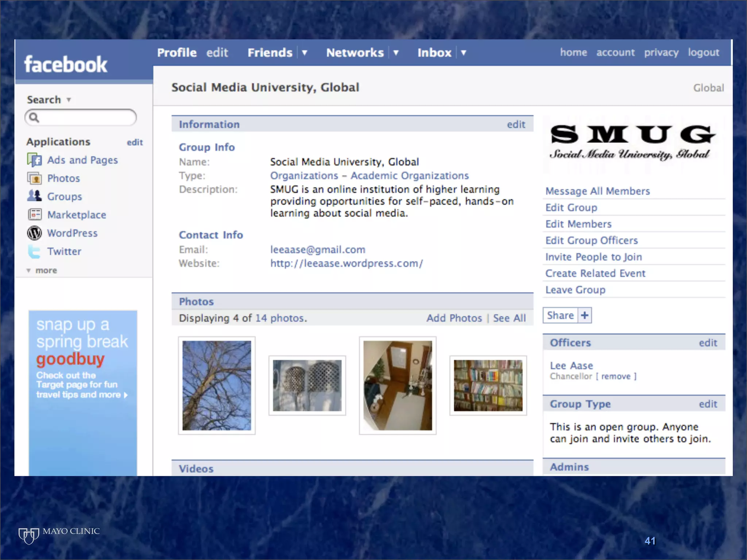Go to the account menu link

615,52
